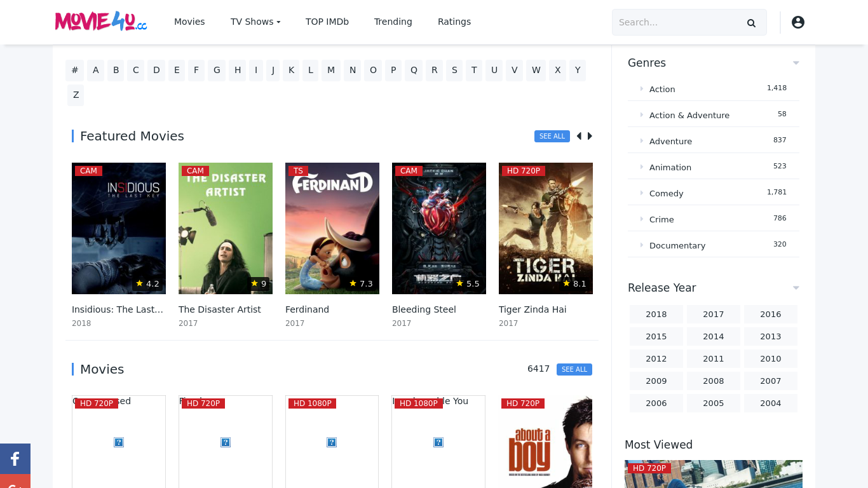Filter by release year 2007
Image resolution: width=868 pixels, height=488 pixels.
pyautogui.click(x=771, y=381)
